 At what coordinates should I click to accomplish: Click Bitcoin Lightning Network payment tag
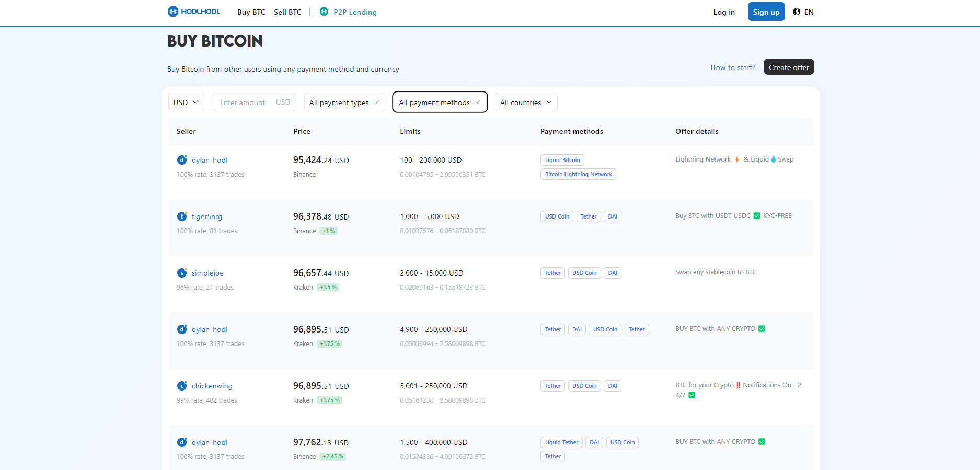[578, 174]
